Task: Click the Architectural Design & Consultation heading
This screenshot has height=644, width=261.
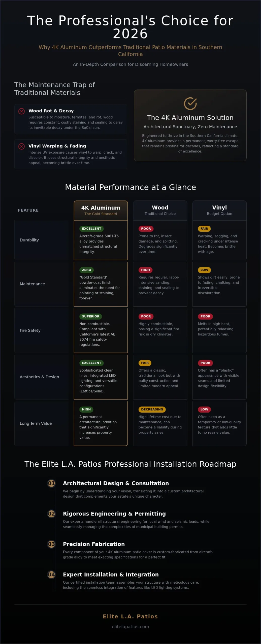Action: coord(116,483)
